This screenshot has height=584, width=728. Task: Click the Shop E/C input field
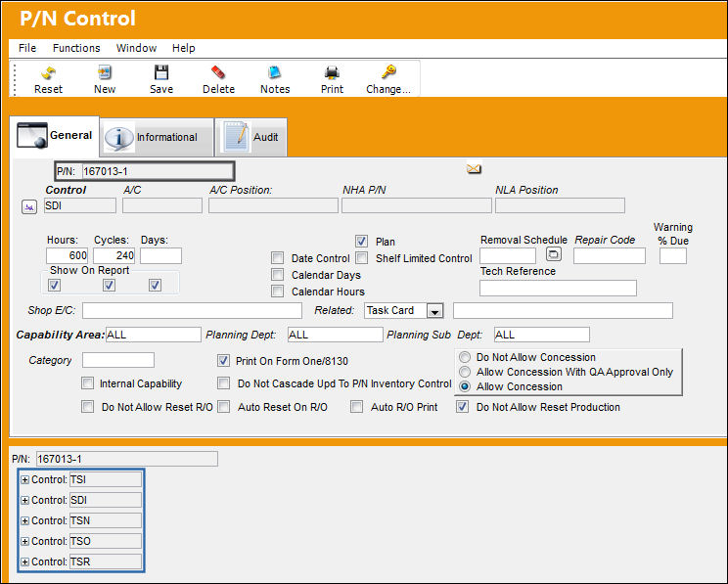click(192, 310)
